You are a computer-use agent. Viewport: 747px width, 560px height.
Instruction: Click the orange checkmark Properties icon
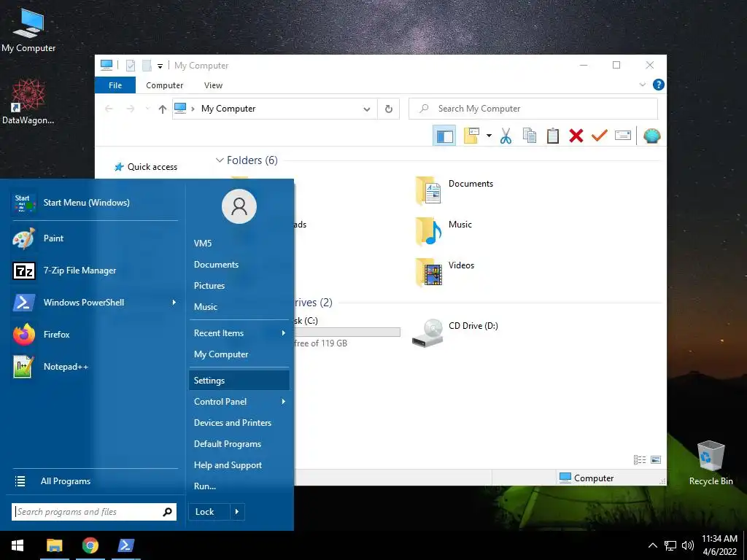coord(600,135)
